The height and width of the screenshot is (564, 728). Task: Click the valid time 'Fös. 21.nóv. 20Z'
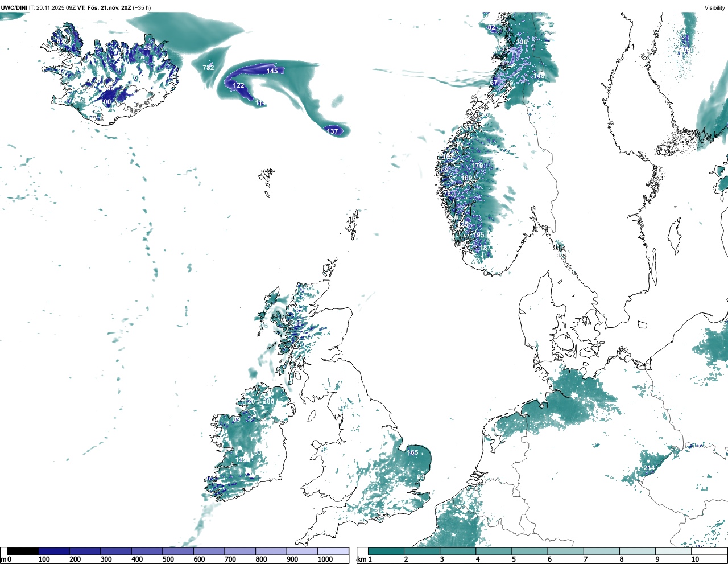click(x=108, y=7)
